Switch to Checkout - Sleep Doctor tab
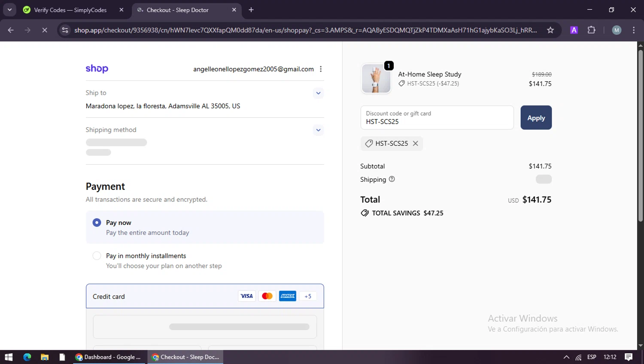Screen dimensions: 644x364 coord(178,10)
